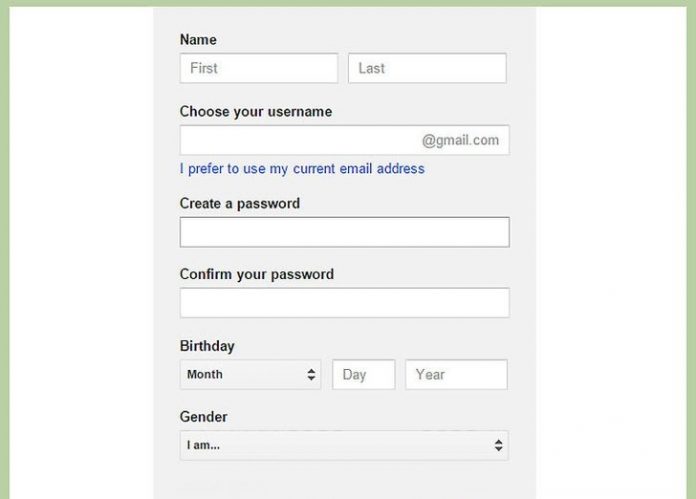
Task: Click the @gmail.com suffix text
Action: [460, 140]
